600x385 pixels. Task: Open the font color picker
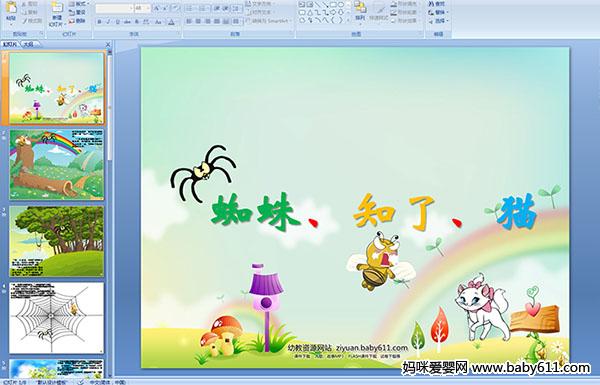coord(172,22)
